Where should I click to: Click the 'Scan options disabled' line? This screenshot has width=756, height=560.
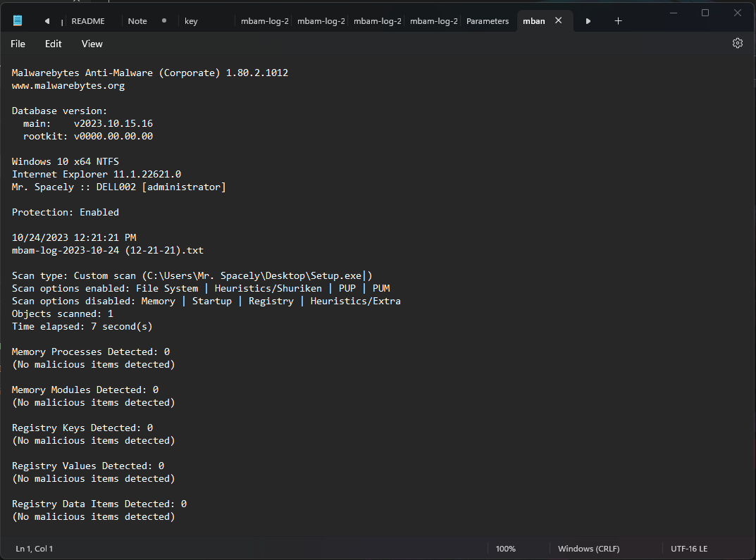[206, 301]
